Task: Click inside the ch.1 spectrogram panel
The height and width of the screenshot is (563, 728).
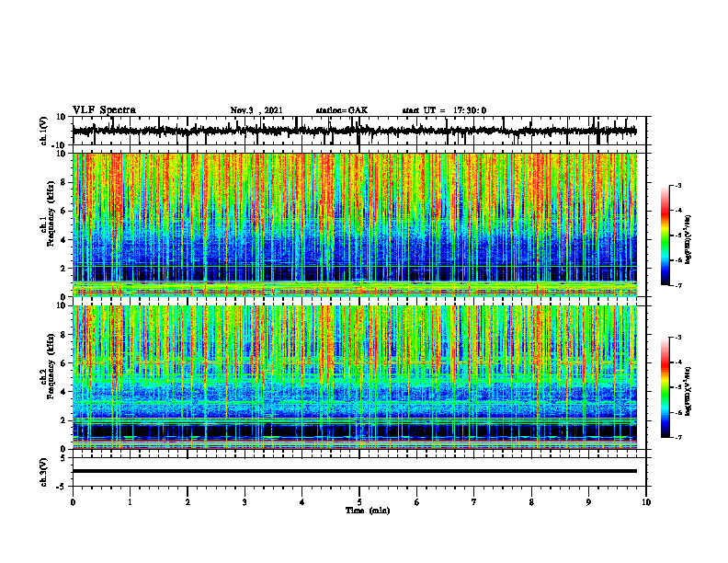Action: [x=355, y=224]
